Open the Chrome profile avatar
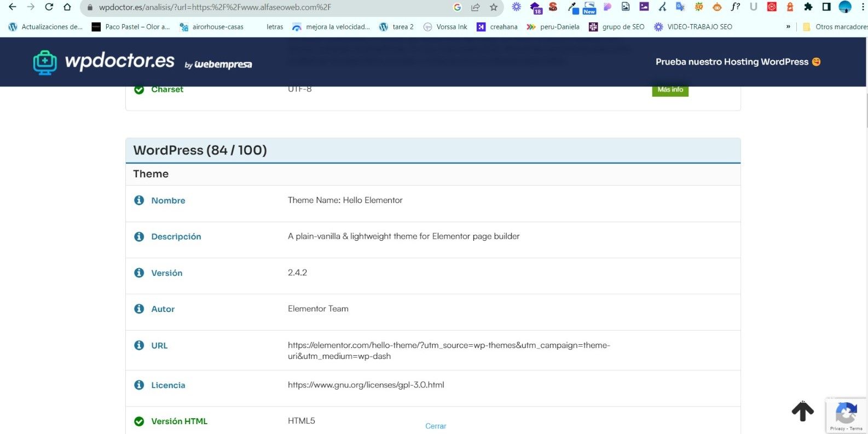This screenshot has width=868, height=434. (845, 7)
